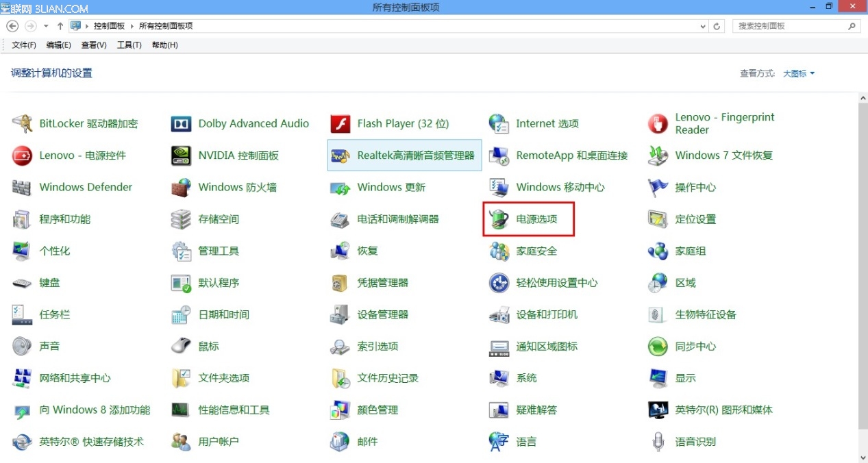Viewport: 868px width, 463px height.
Task: Open the 文件(F) menu
Action: click(24, 45)
